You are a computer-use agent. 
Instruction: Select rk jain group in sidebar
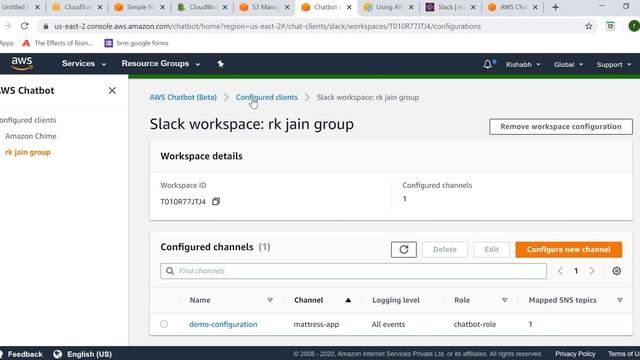28,152
